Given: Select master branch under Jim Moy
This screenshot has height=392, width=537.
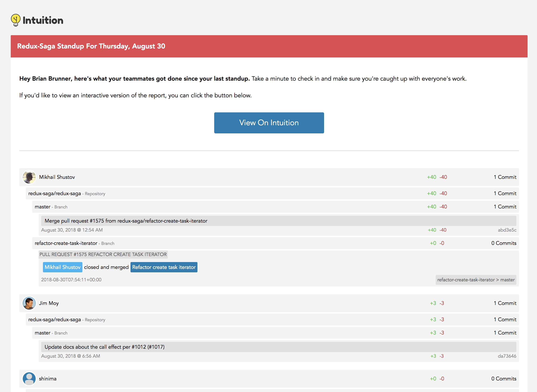Looking at the screenshot, I should tap(42, 333).
